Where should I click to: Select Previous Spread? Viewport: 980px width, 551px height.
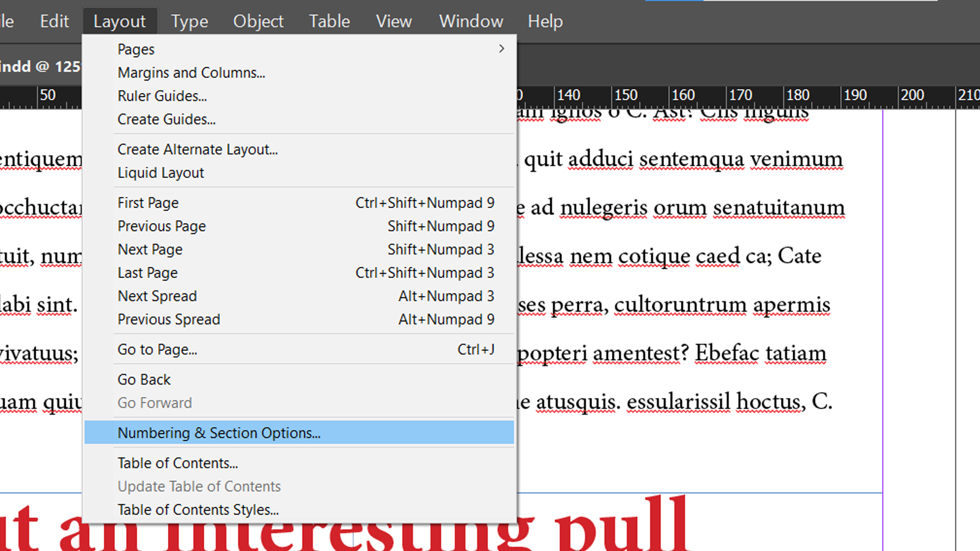[169, 319]
